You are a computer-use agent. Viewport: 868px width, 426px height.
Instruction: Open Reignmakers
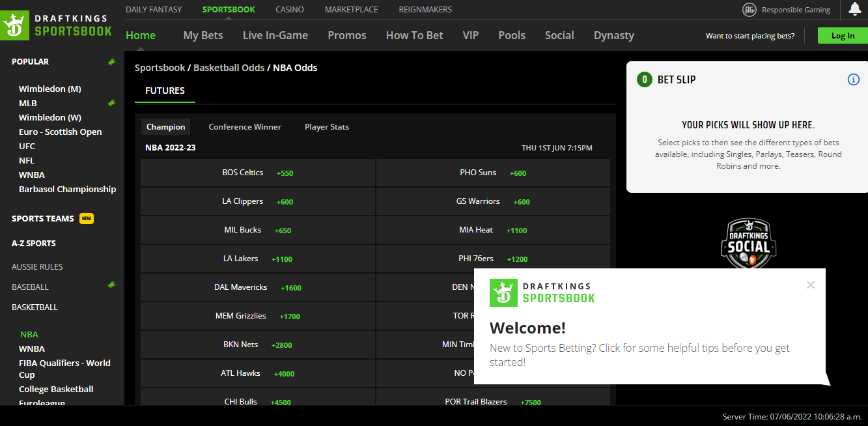[425, 10]
